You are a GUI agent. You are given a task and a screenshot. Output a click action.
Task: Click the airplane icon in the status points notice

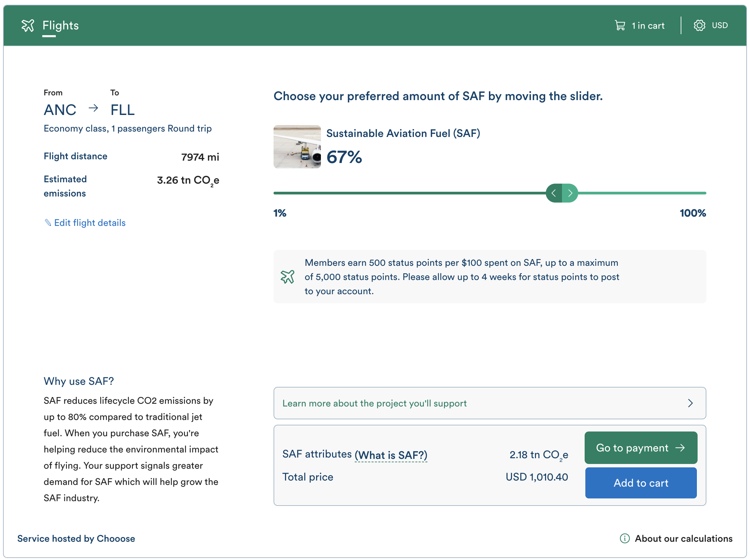288,277
